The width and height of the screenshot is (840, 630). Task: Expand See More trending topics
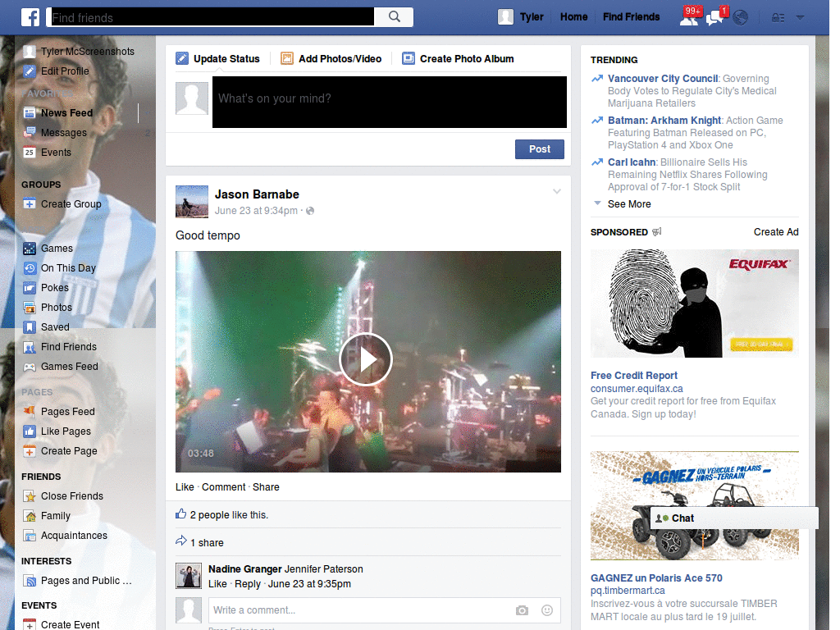point(629,204)
